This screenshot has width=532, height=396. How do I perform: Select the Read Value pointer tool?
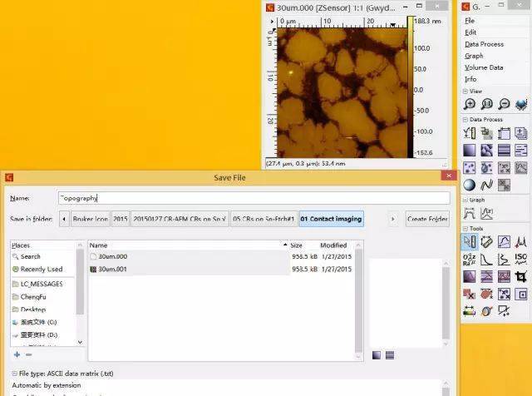coord(470,242)
